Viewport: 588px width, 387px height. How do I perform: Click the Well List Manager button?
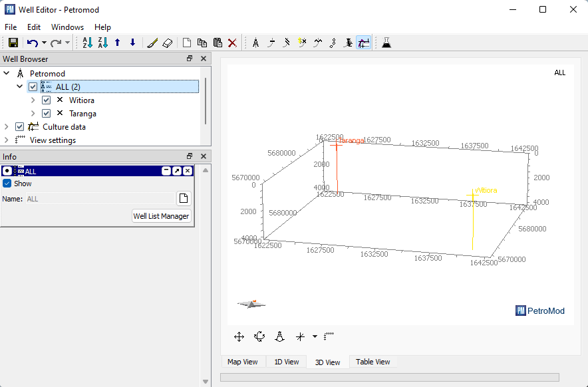coord(161,216)
